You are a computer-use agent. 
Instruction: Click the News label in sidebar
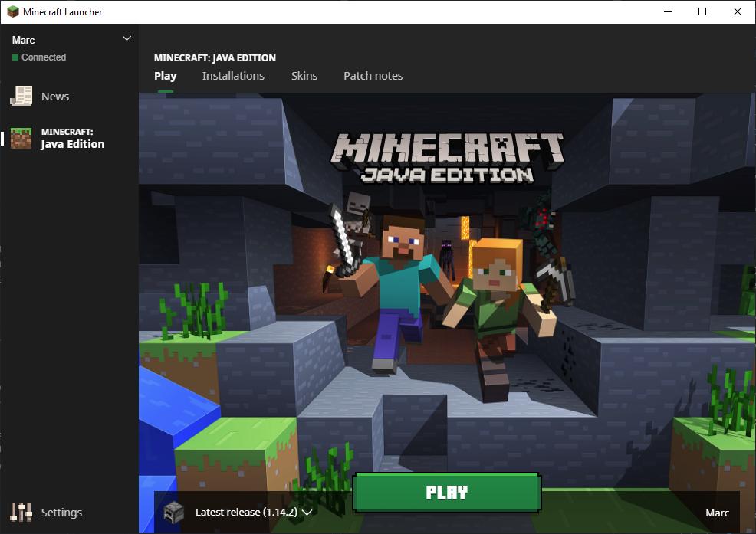tap(55, 97)
